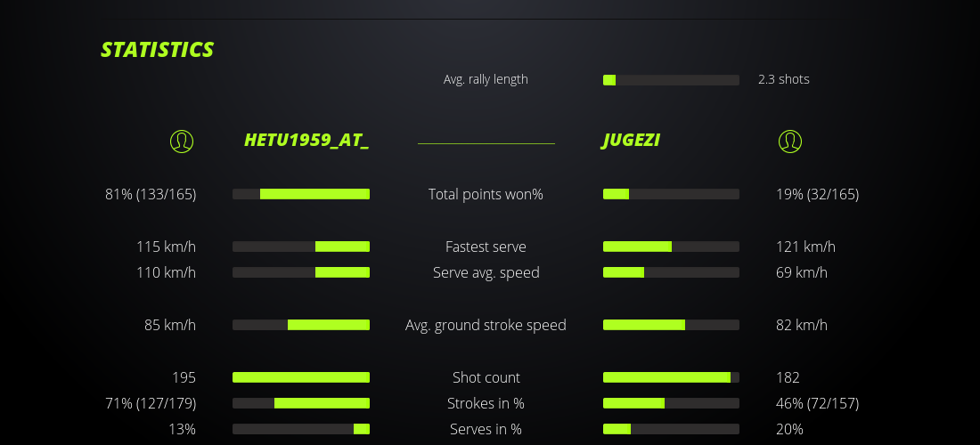The image size is (980, 445).
Task: Click JUGEZI fastest serve bar
Action: click(x=671, y=247)
